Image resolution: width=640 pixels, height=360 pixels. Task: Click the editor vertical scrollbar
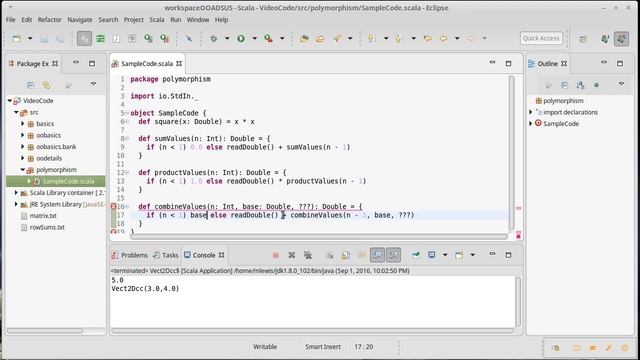pyautogui.click(x=512, y=153)
